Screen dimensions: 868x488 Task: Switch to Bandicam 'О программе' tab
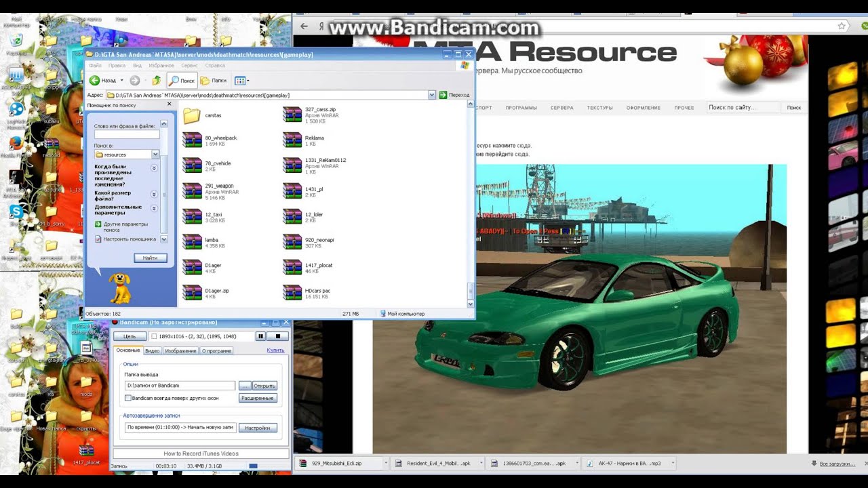pos(216,351)
